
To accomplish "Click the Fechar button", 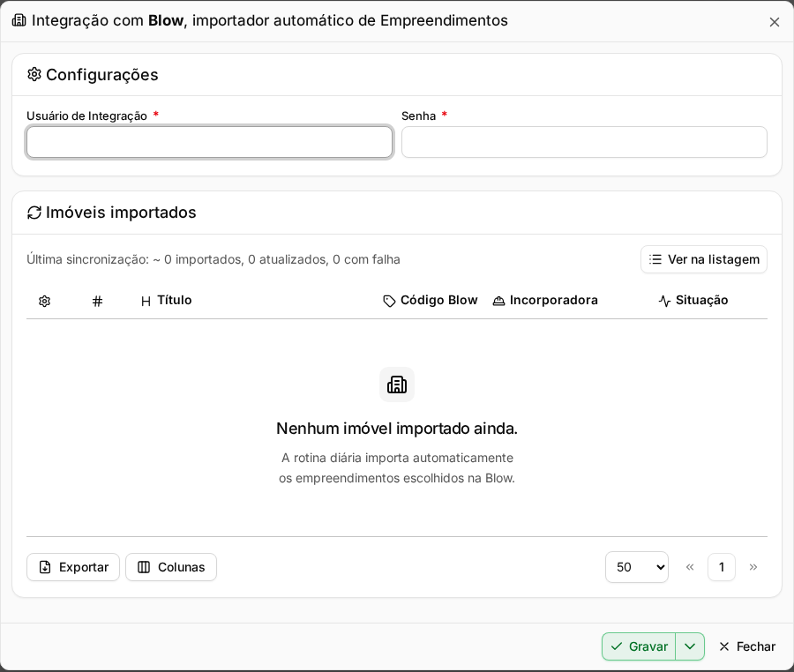I will [747, 646].
